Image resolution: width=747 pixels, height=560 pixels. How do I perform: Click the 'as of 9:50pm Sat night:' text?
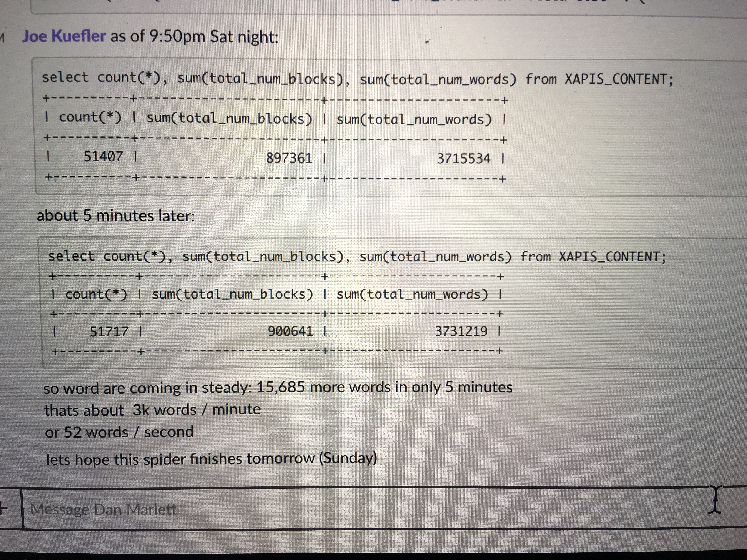click(194, 36)
